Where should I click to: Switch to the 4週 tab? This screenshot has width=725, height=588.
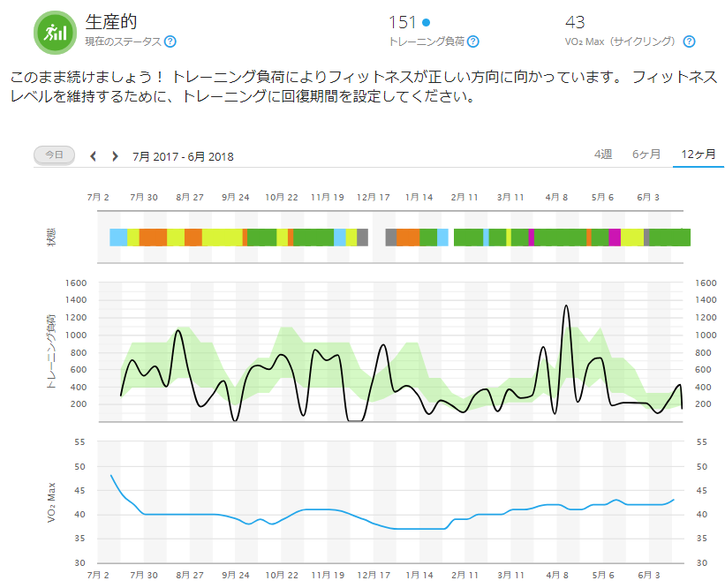[603, 154]
